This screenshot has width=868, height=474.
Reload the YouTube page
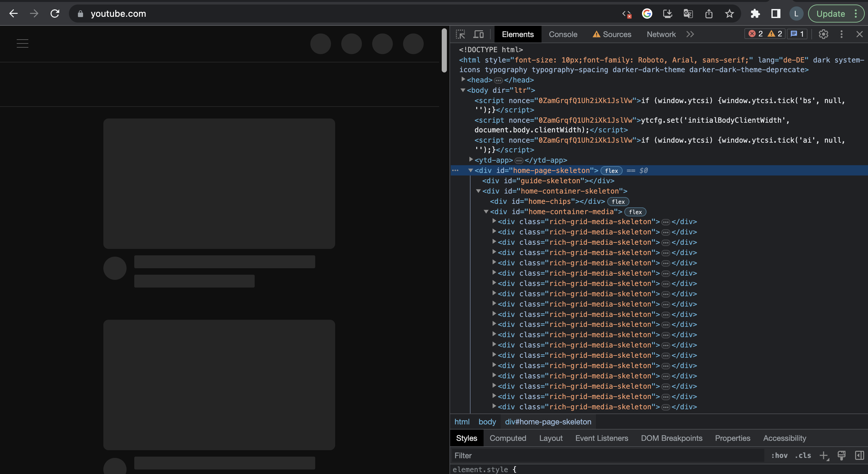55,14
